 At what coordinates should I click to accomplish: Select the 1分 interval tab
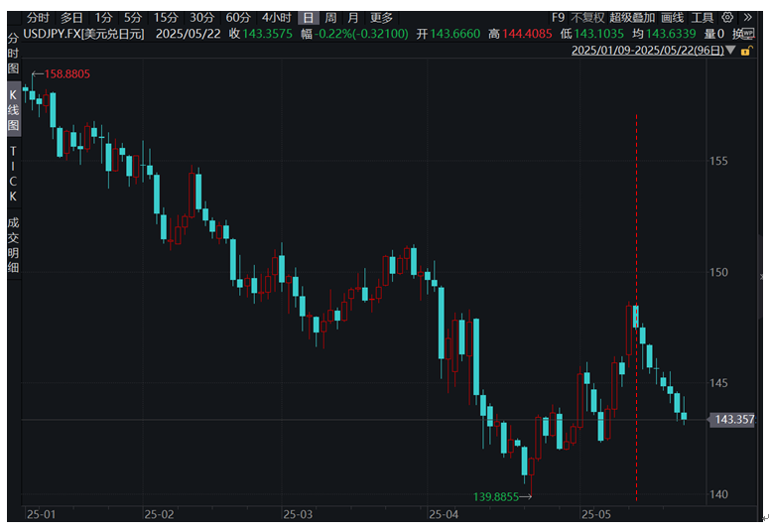103,18
